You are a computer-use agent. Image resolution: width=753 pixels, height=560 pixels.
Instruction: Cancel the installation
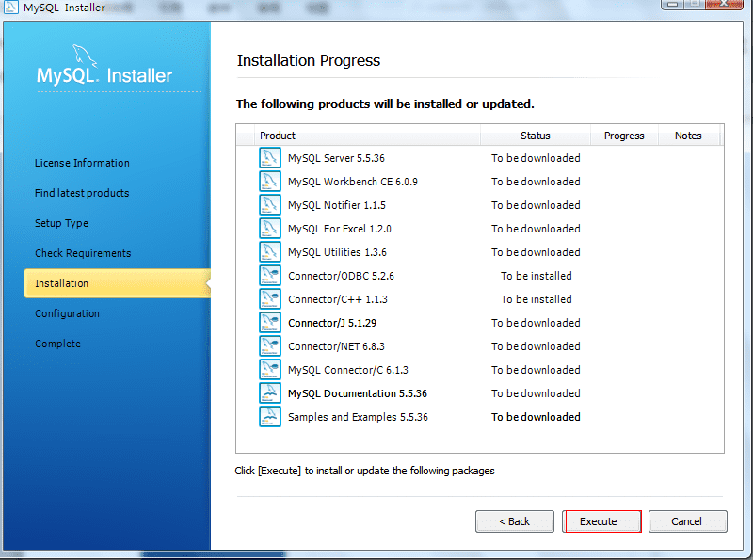tap(687, 520)
